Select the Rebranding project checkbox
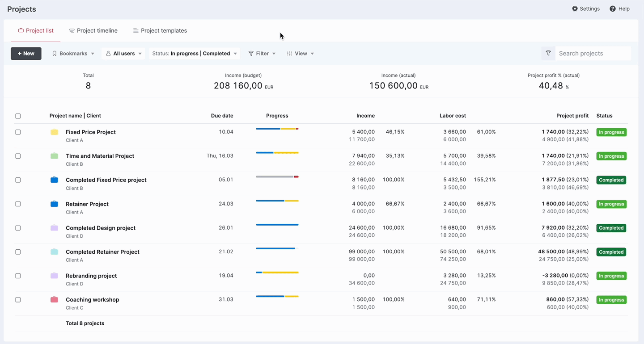The height and width of the screenshot is (344, 644). coord(18,276)
